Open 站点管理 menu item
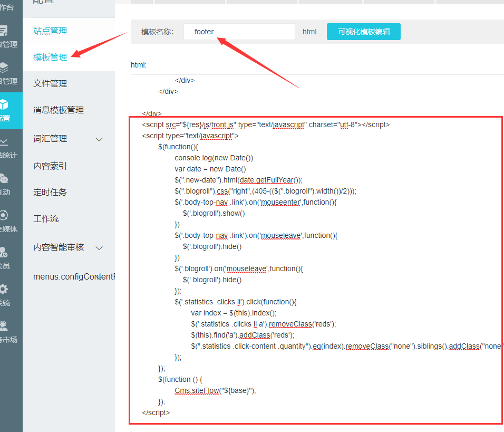Screen dimensions: 504x432 point(50,31)
